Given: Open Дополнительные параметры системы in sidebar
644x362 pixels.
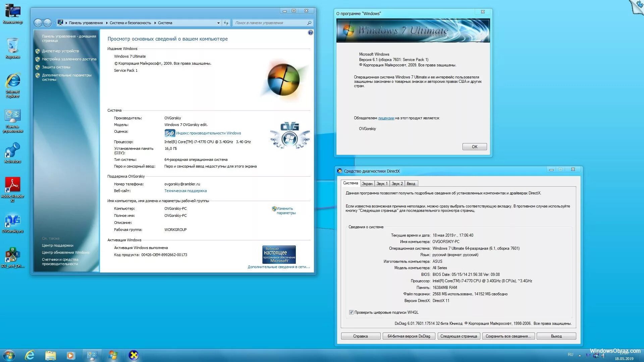Looking at the screenshot, I should coord(66,77).
